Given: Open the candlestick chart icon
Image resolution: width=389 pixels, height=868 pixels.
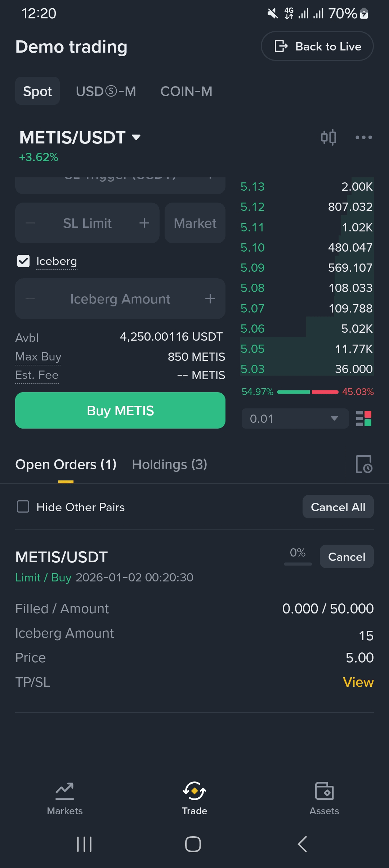Looking at the screenshot, I should tap(328, 137).
